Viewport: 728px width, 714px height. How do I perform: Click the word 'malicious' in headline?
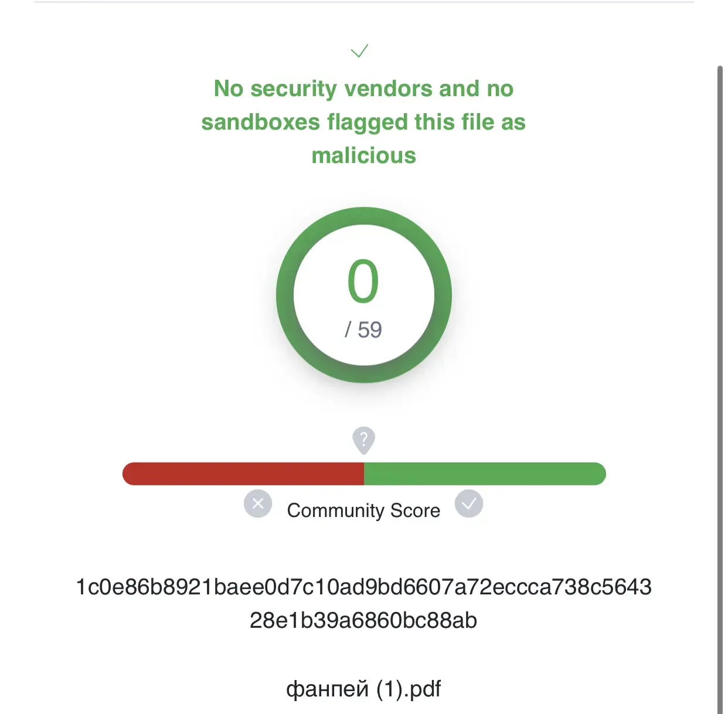(364, 155)
